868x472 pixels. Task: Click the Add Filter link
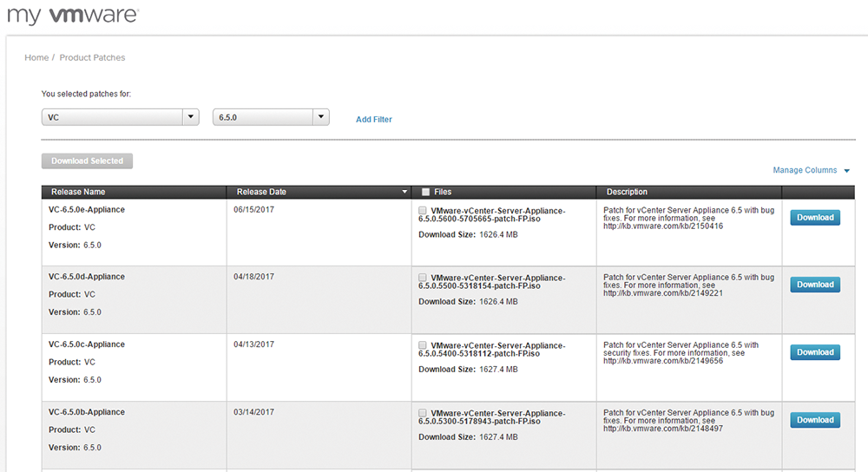(x=373, y=120)
